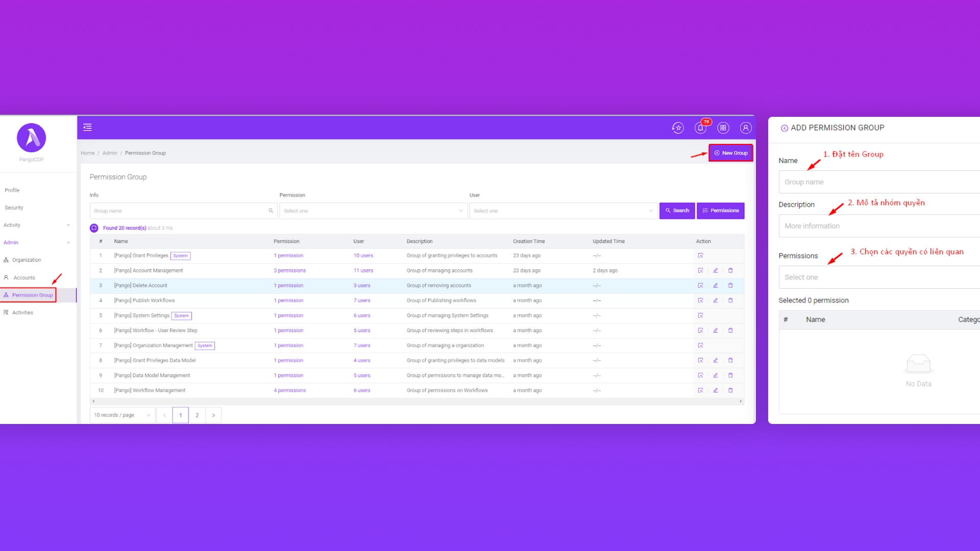Delete the [Pango] Account Management group
This screenshot has width=980, height=551.
tap(730, 271)
